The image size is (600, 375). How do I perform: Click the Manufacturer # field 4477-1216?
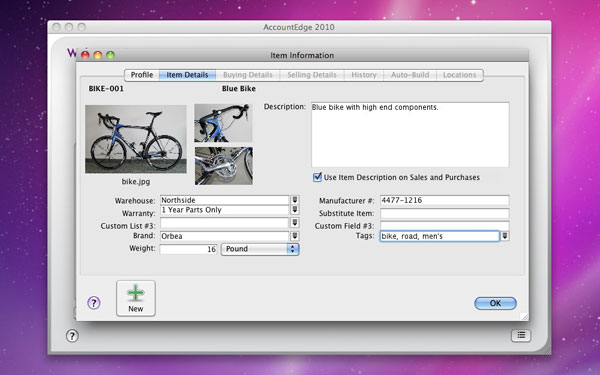point(445,200)
